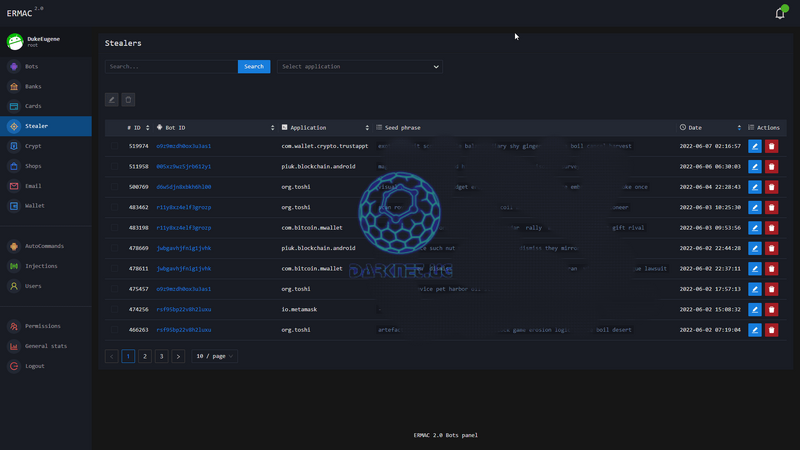
Task: Delete row 478669 with red trash
Action: tap(771, 248)
